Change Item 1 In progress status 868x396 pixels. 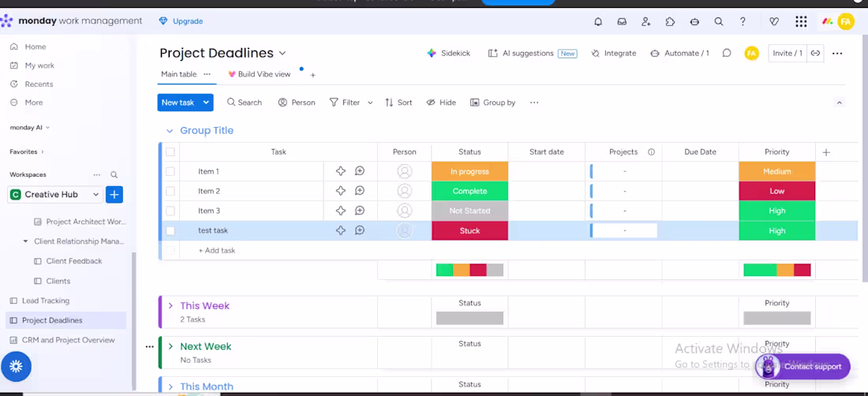(x=470, y=171)
